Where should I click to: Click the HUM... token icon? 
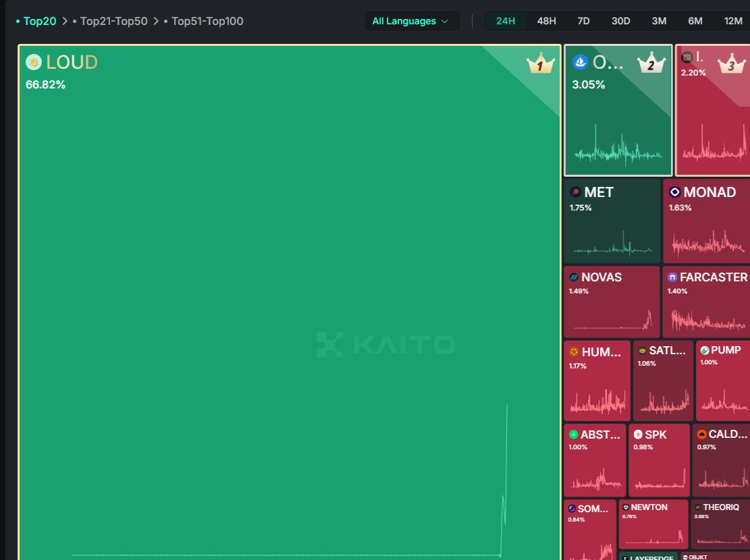[574, 352]
